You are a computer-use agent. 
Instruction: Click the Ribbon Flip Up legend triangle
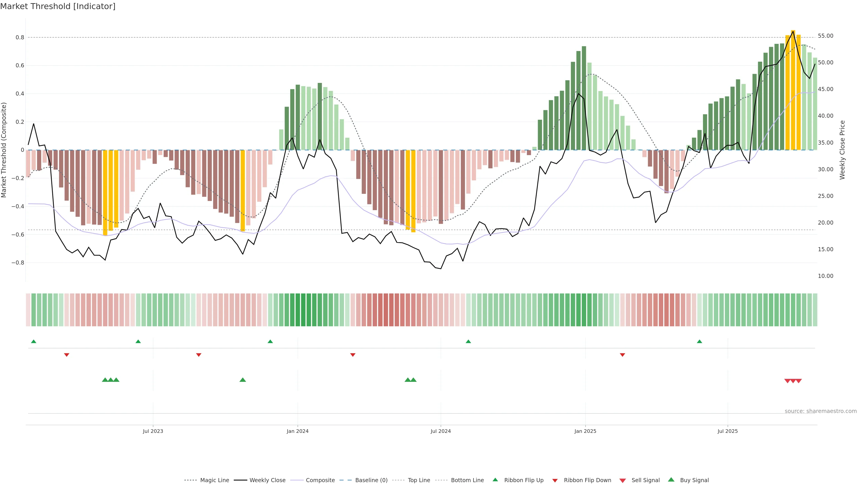(x=495, y=480)
